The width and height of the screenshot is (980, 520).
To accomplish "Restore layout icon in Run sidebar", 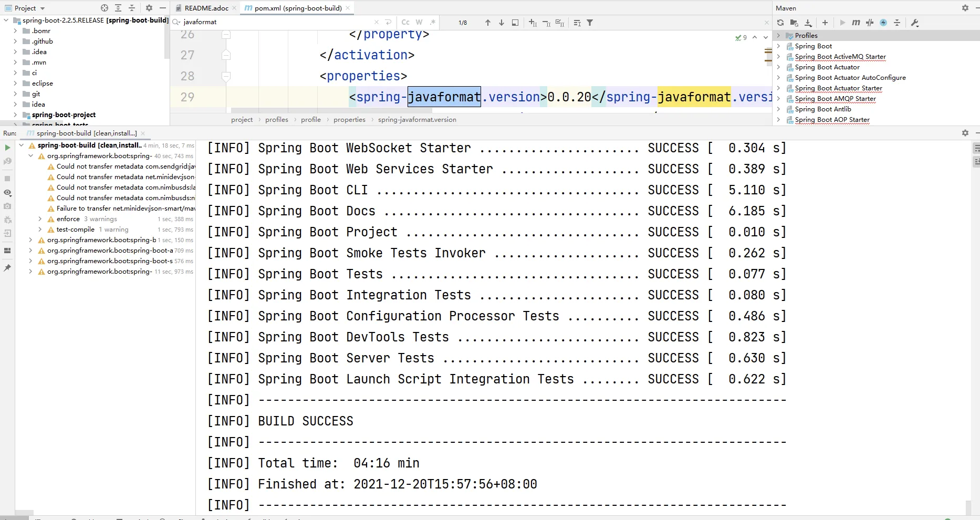I will pyautogui.click(x=7, y=251).
